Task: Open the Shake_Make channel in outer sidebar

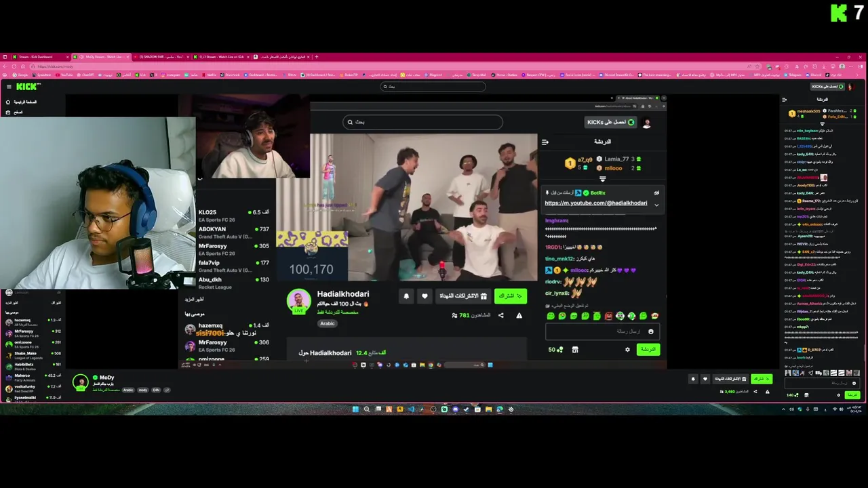Action: tap(34, 354)
